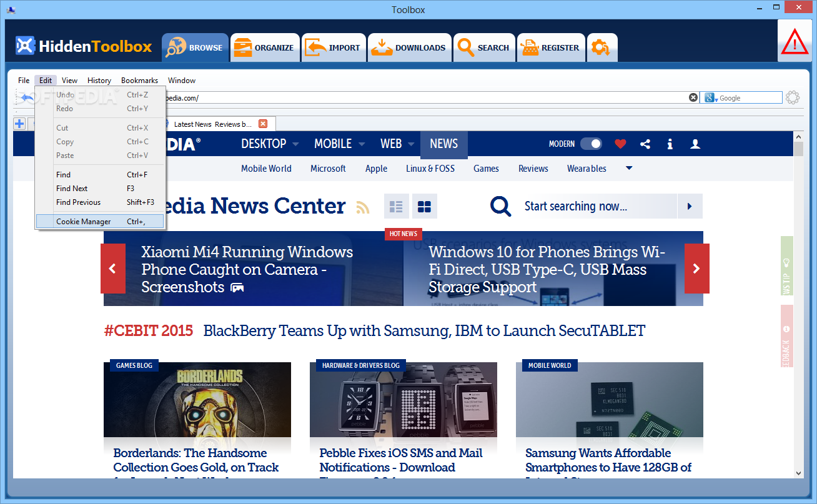Viewport: 817px width, 504px height.
Task: Expand more categories arrow after Wearables
Action: (629, 169)
